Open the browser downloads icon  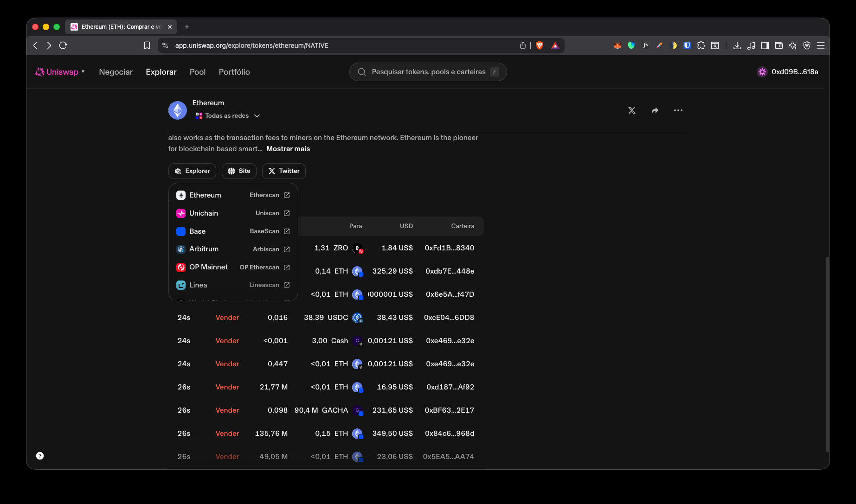pos(737,45)
